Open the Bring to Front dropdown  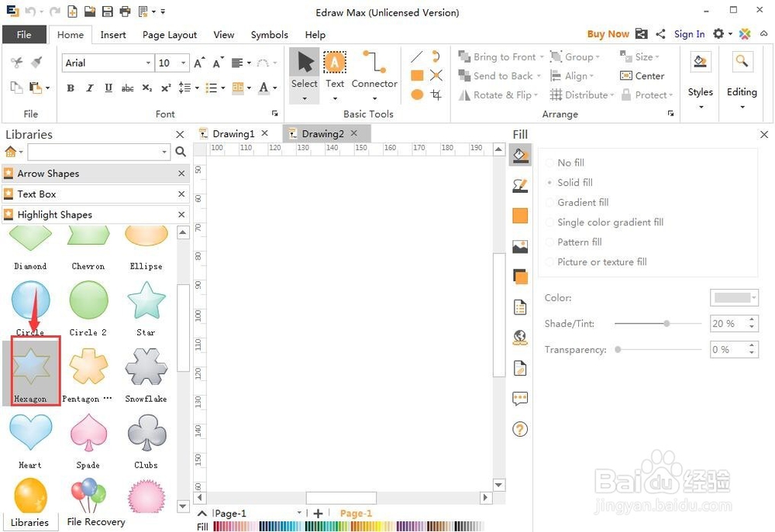point(542,57)
